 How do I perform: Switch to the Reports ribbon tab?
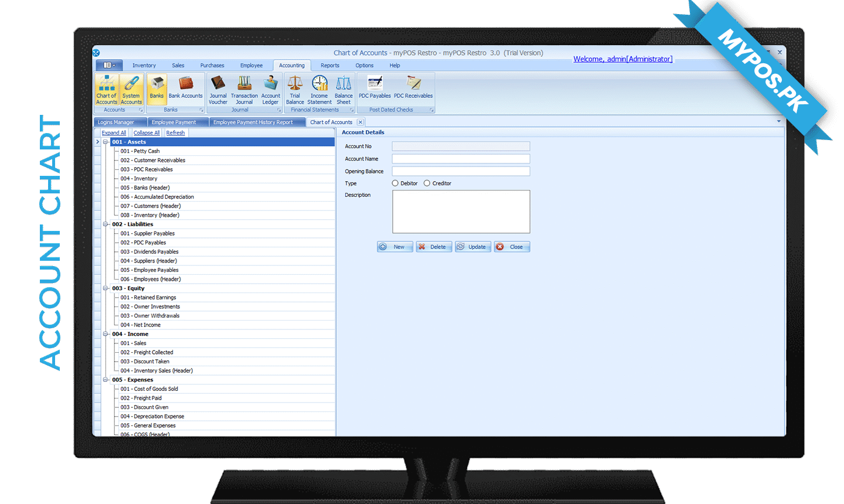[329, 66]
